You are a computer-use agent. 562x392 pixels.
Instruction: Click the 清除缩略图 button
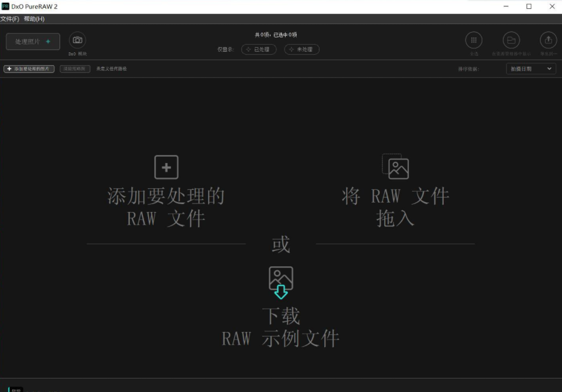coord(75,69)
